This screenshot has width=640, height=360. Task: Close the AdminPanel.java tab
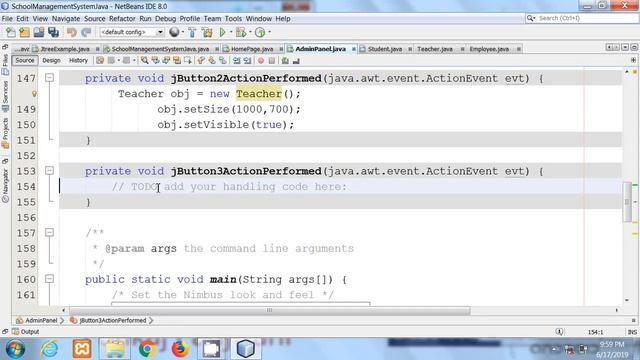[353, 49]
